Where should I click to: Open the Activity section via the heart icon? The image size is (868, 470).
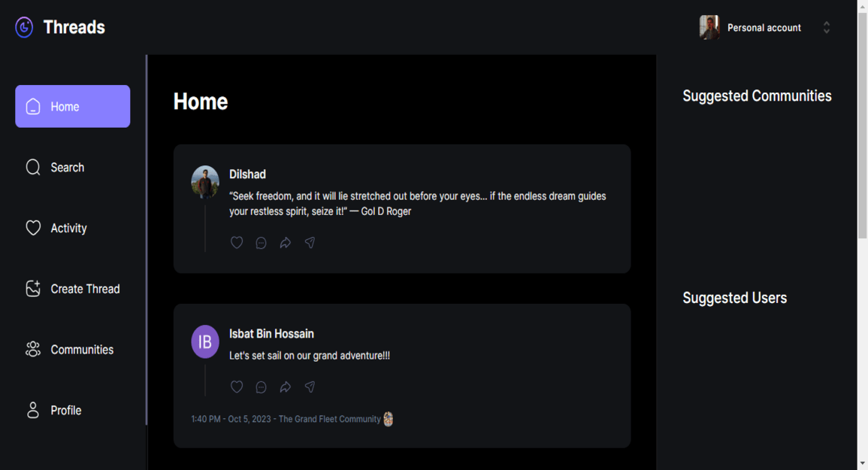33,227
